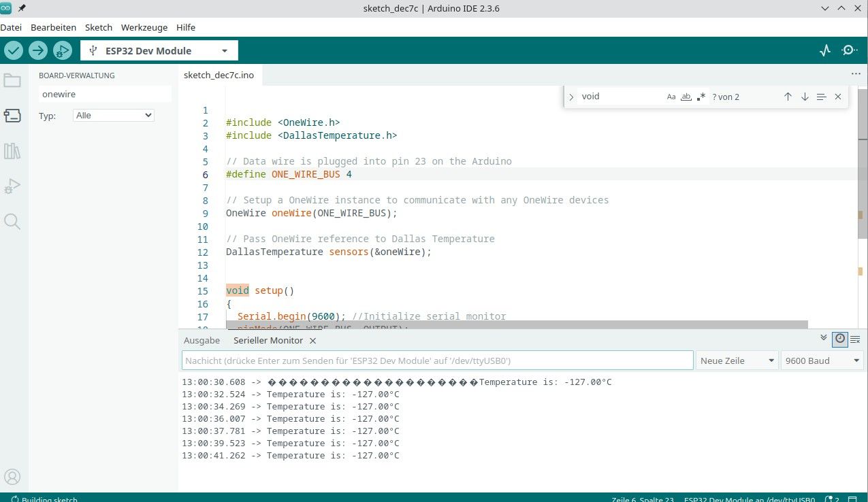Close the Serieller Monitor tab
Image resolution: width=868 pixels, height=502 pixels.
tap(312, 340)
